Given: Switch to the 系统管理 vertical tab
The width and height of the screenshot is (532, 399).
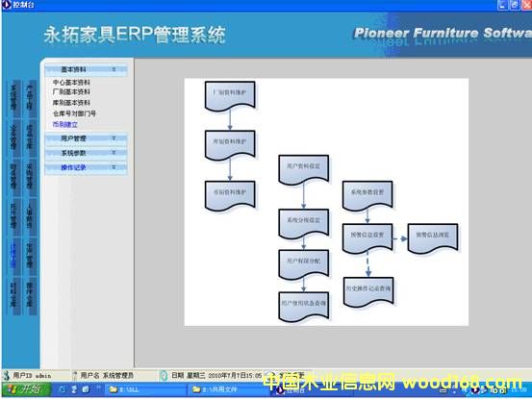Looking at the screenshot, I should coord(13,98).
